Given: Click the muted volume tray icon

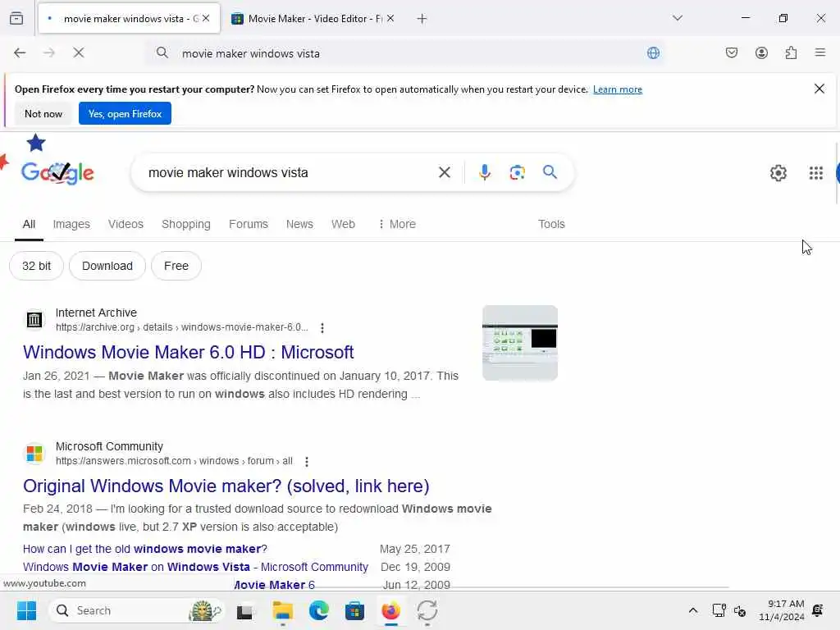Looking at the screenshot, I should [741, 610].
